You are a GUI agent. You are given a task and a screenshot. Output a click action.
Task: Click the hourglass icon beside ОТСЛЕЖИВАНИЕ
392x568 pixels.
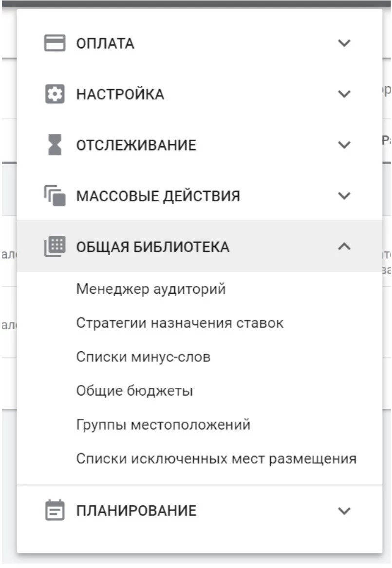pos(55,145)
